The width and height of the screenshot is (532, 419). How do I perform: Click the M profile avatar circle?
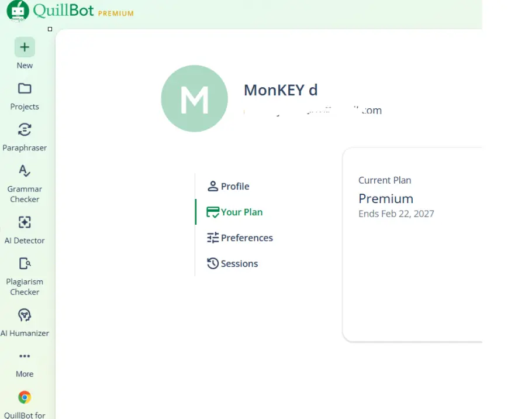195,98
